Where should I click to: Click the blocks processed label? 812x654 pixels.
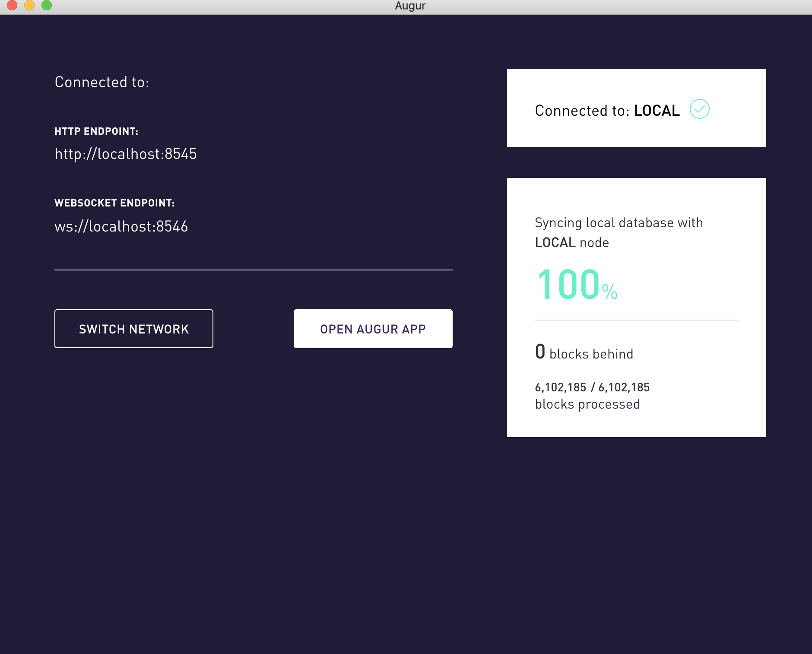[587, 404]
